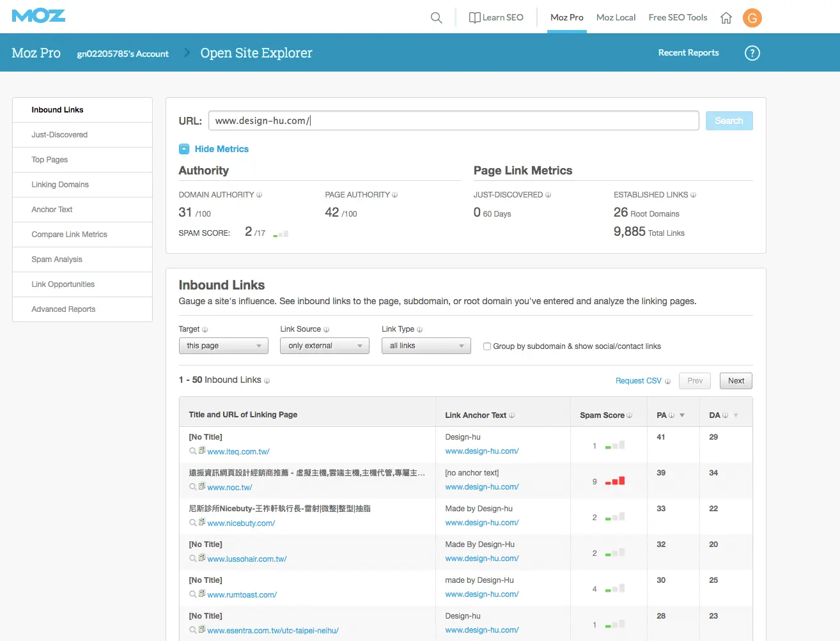Click the Search button

point(729,121)
